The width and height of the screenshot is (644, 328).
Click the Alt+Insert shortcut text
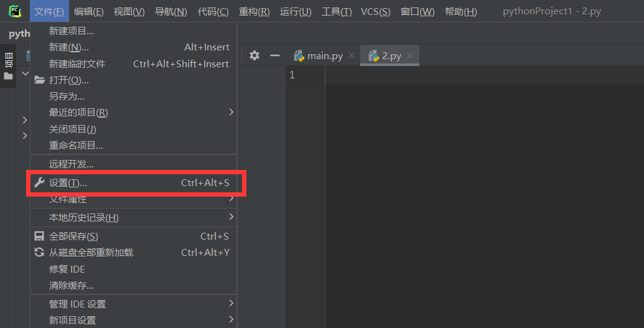(207, 47)
